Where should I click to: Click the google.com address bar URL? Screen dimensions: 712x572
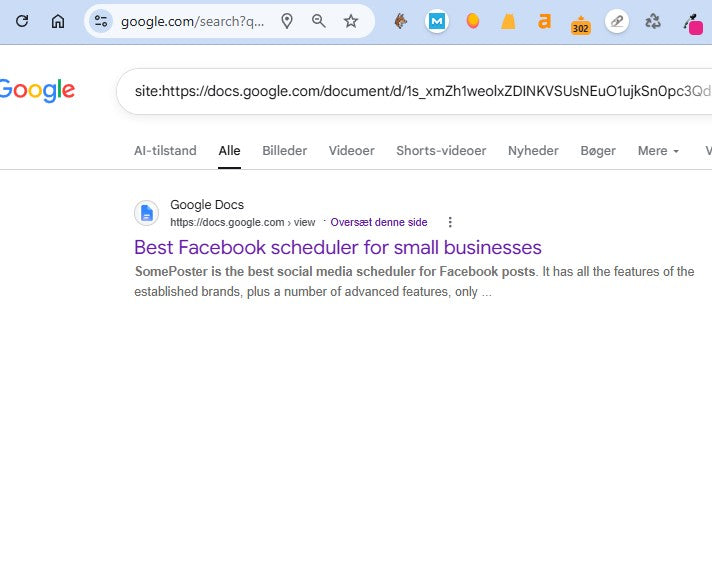pyautogui.click(x=193, y=21)
